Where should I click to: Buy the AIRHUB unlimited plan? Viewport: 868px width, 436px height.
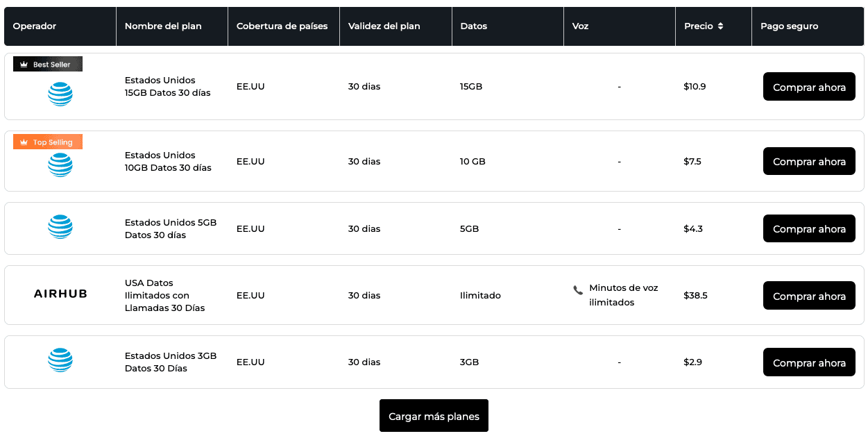(x=809, y=296)
